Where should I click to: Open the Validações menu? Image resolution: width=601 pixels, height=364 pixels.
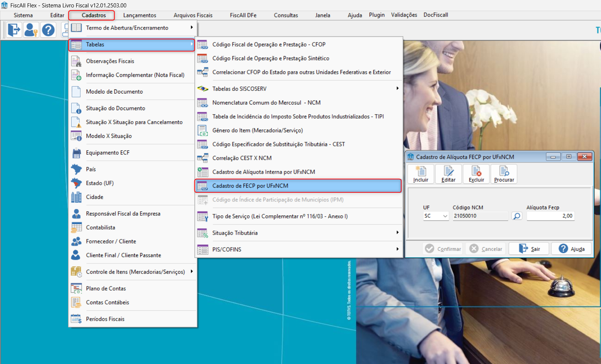click(x=404, y=15)
